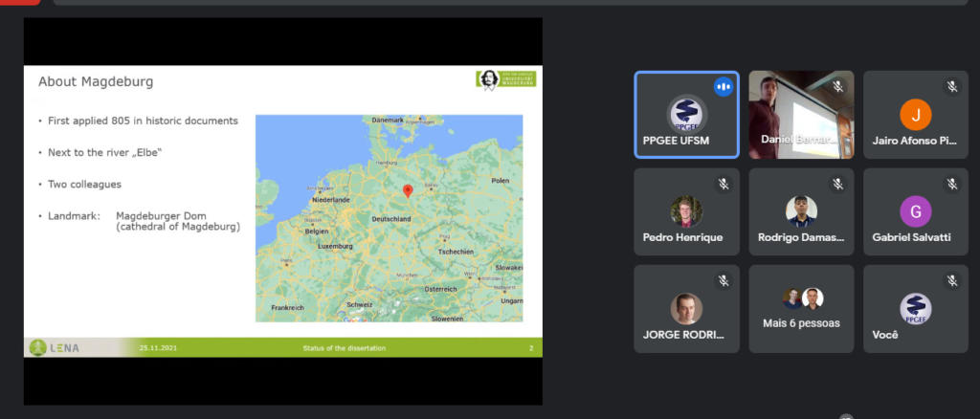The image size is (980, 419).
Task: Click JORGE RODRI participant photo
Action: (686, 308)
